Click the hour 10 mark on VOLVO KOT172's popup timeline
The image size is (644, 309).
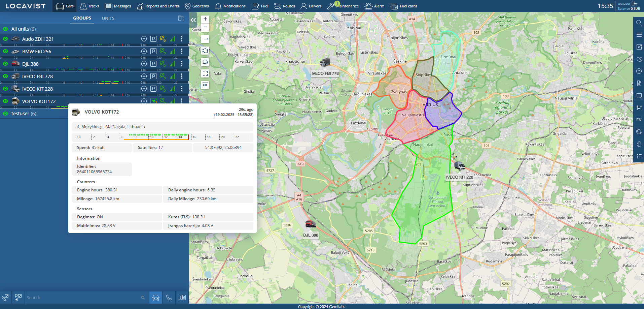coord(151,137)
